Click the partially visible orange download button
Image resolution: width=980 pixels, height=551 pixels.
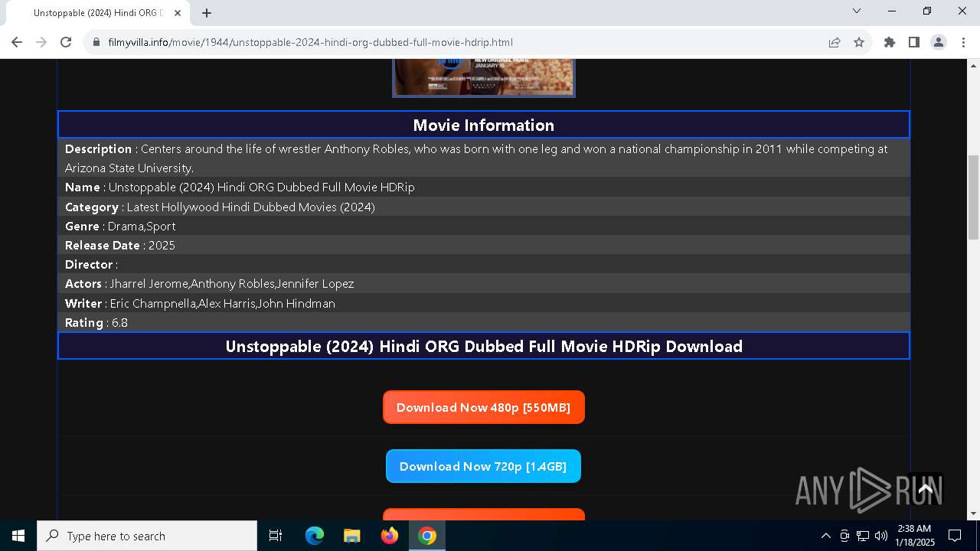[484, 514]
